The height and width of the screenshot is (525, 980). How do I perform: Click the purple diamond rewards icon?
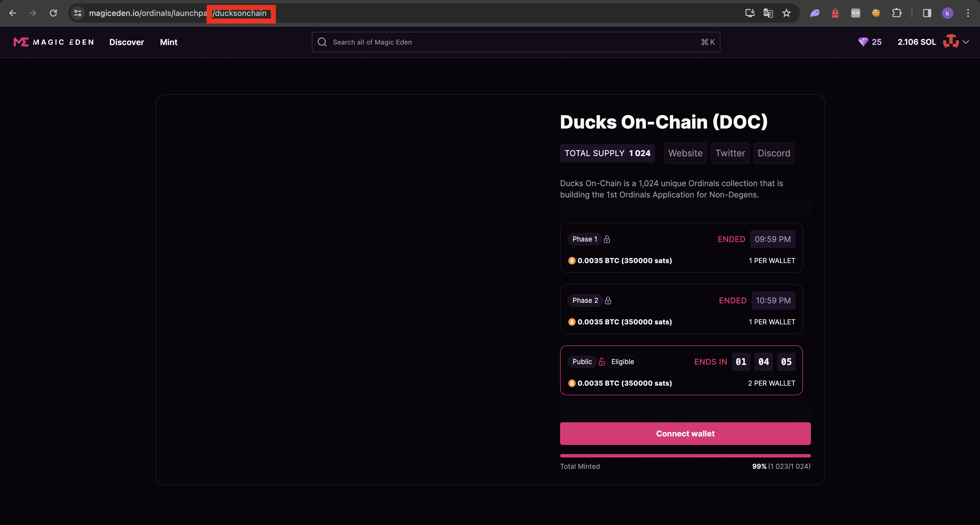863,42
